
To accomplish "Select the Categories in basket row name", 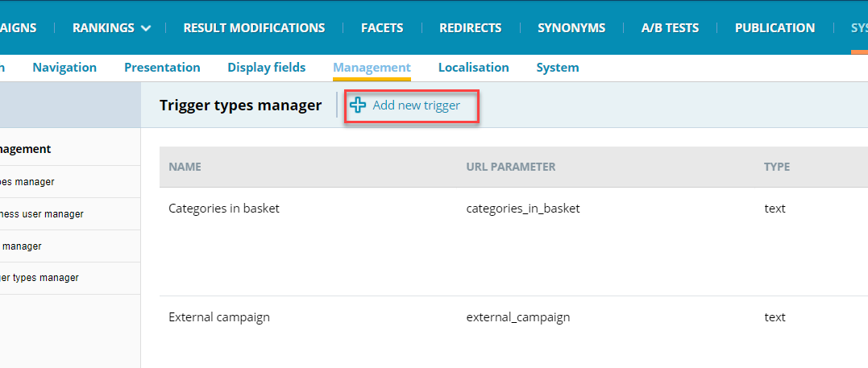I will 224,209.
